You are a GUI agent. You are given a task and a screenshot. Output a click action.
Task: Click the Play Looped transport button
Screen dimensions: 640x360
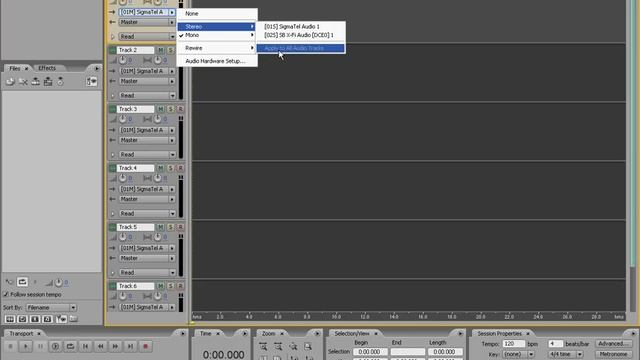[70, 347]
